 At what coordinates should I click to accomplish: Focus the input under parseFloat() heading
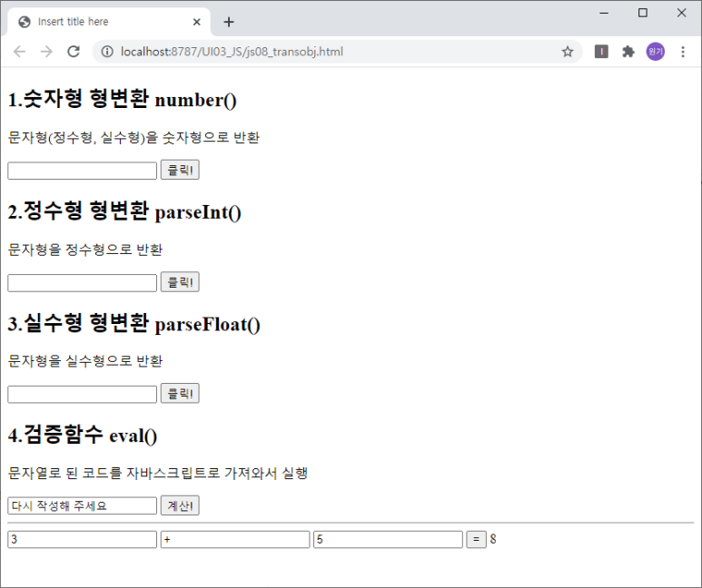coord(83,394)
